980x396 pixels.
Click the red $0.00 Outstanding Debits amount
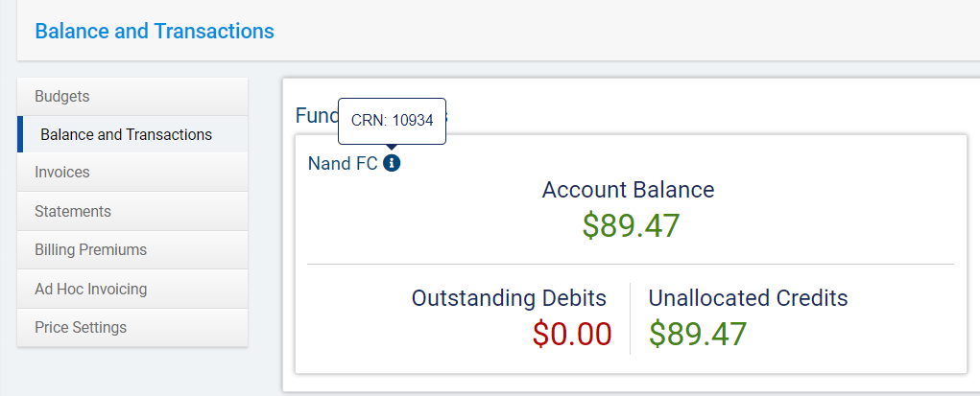click(x=572, y=334)
